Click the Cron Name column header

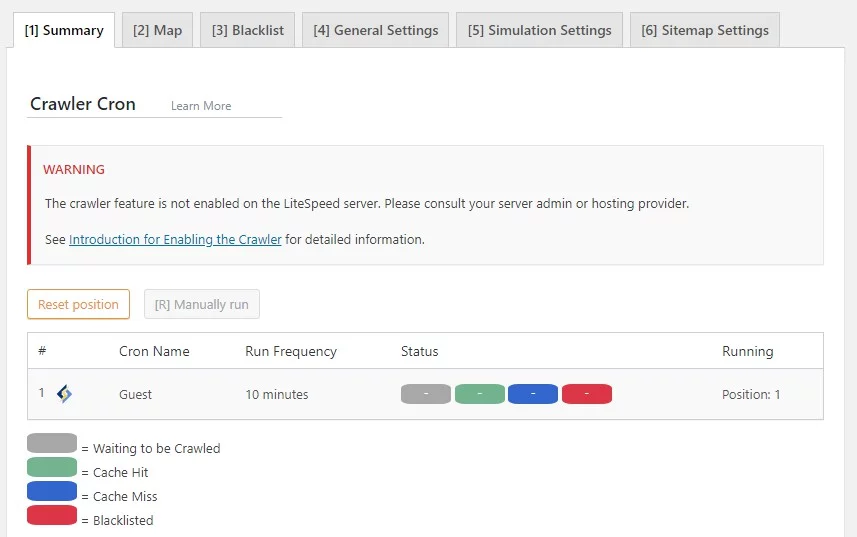[x=154, y=351]
